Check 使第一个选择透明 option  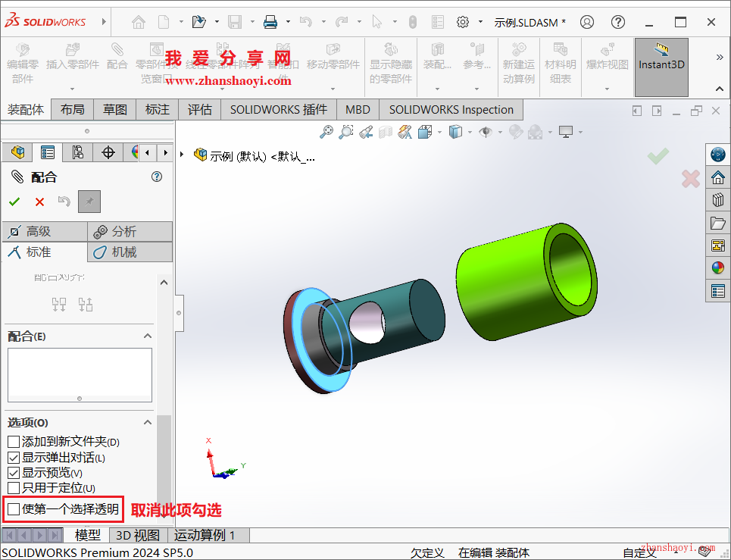coord(14,508)
